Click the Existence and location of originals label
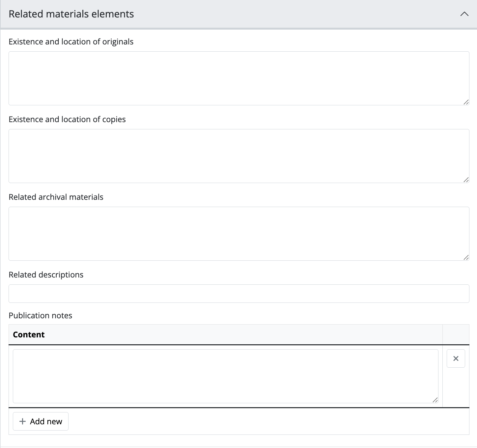Screen dimensions: 477x448 pos(71,42)
